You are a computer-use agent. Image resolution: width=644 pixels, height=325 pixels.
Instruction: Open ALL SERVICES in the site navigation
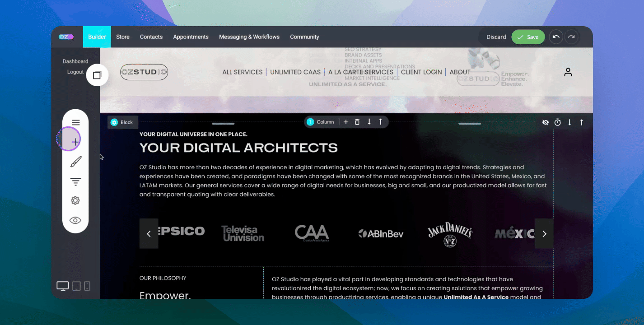(243, 72)
